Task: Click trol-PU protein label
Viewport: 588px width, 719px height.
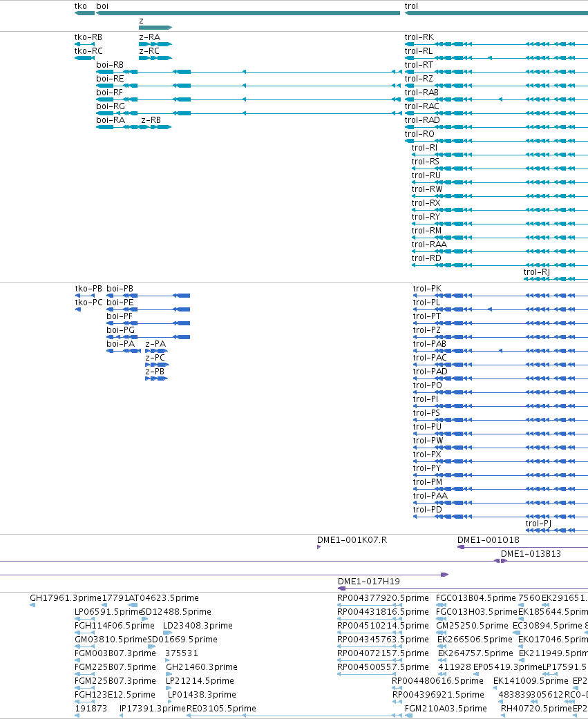Action: (x=427, y=427)
